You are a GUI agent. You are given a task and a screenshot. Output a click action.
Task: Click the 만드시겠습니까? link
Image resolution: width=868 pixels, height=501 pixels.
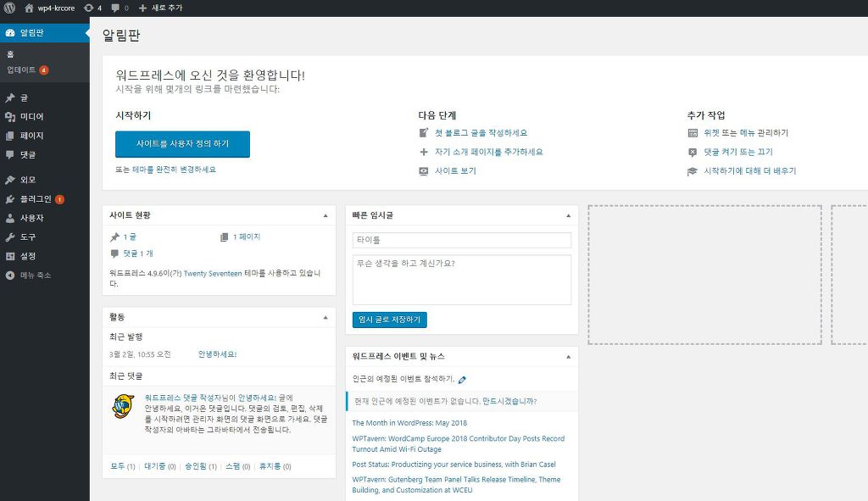click(x=509, y=401)
